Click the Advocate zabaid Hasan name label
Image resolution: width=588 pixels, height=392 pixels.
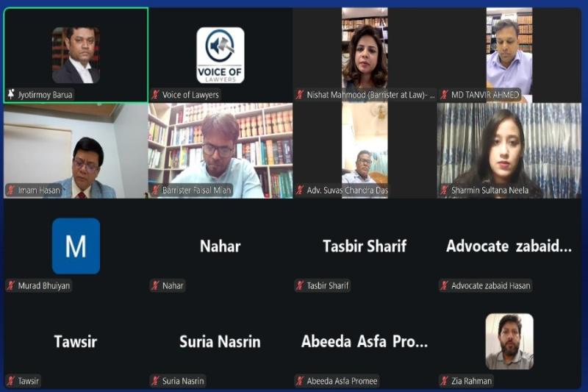(x=491, y=285)
